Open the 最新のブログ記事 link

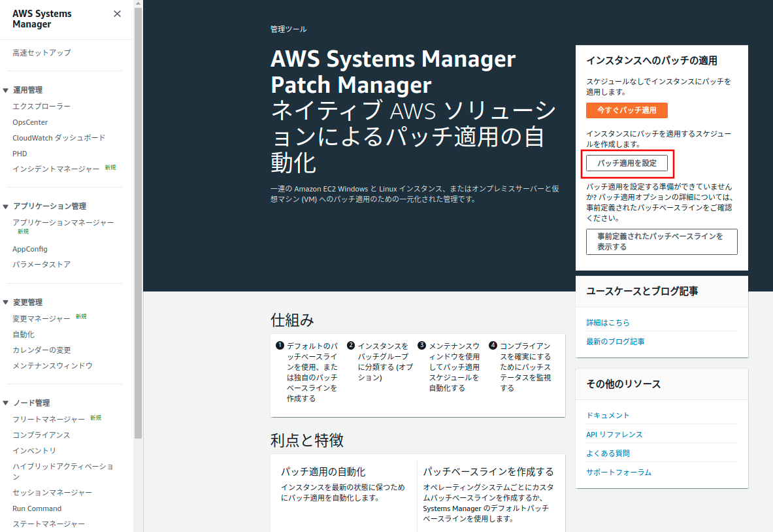click(x=615, y=342)
